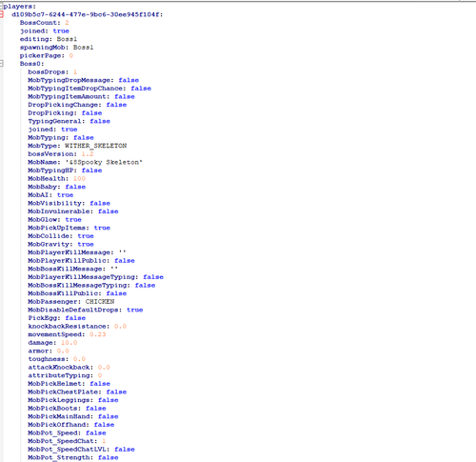
Task: Select 'MobPickUpItems: true'
Action: click(x=69, y=228)
